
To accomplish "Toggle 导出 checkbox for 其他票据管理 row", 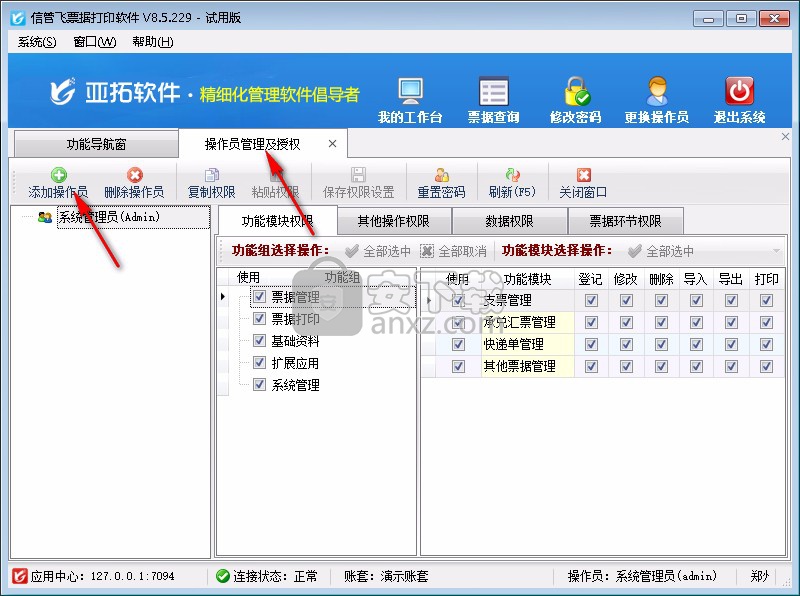I will coord(731,366).
